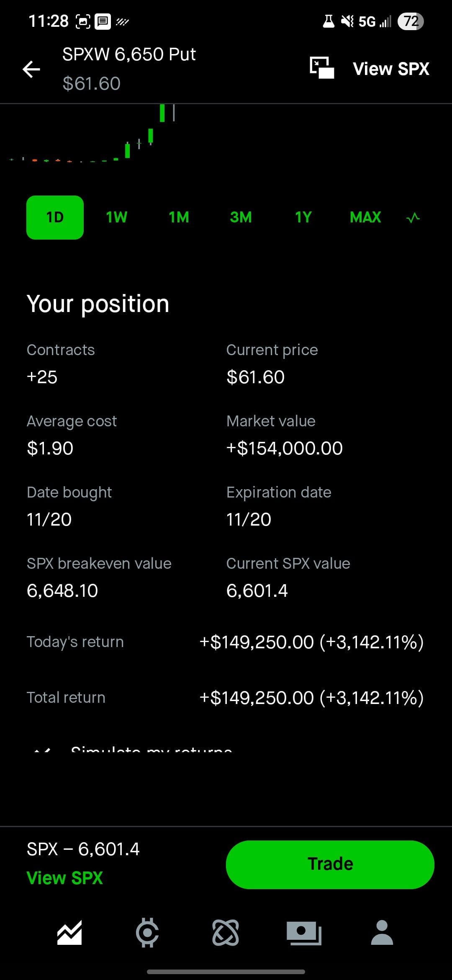Show the 3M chart range
This screenshot has width=452, height=980.
241,217
